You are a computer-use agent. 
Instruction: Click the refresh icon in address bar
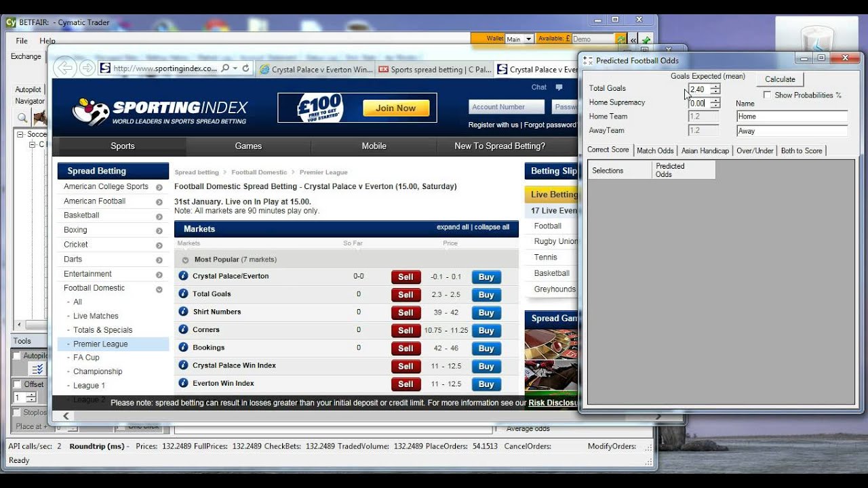pos(245,68)
